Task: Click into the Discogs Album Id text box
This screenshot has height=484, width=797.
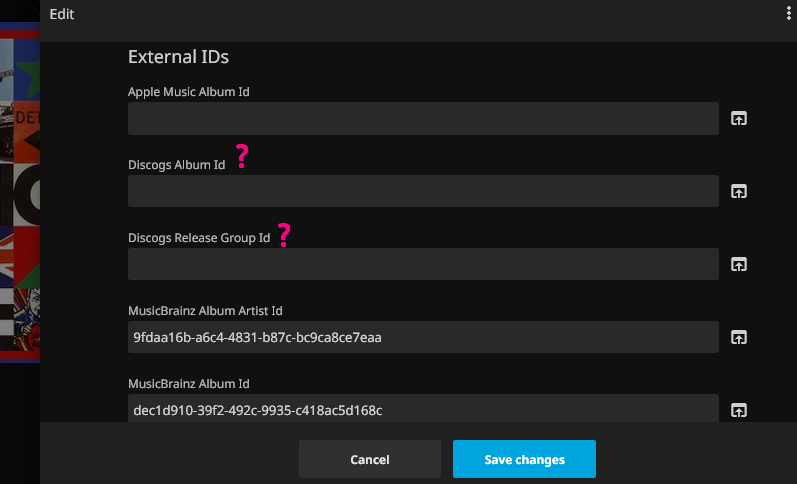Action: coord(423,191)
